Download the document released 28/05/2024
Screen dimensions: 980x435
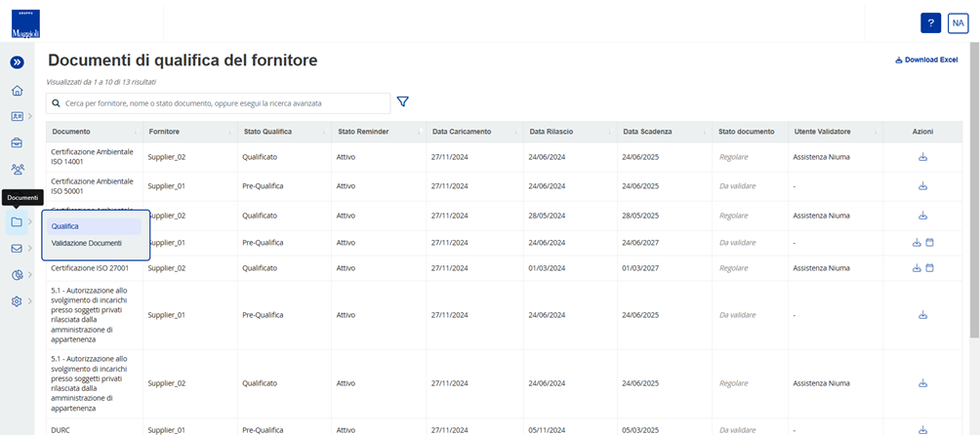click(922, 216)
